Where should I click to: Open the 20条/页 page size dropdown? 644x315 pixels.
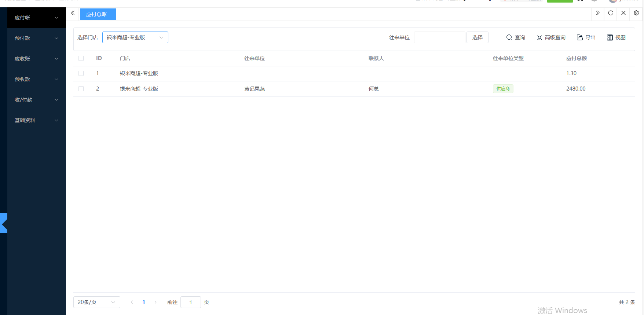96,302
